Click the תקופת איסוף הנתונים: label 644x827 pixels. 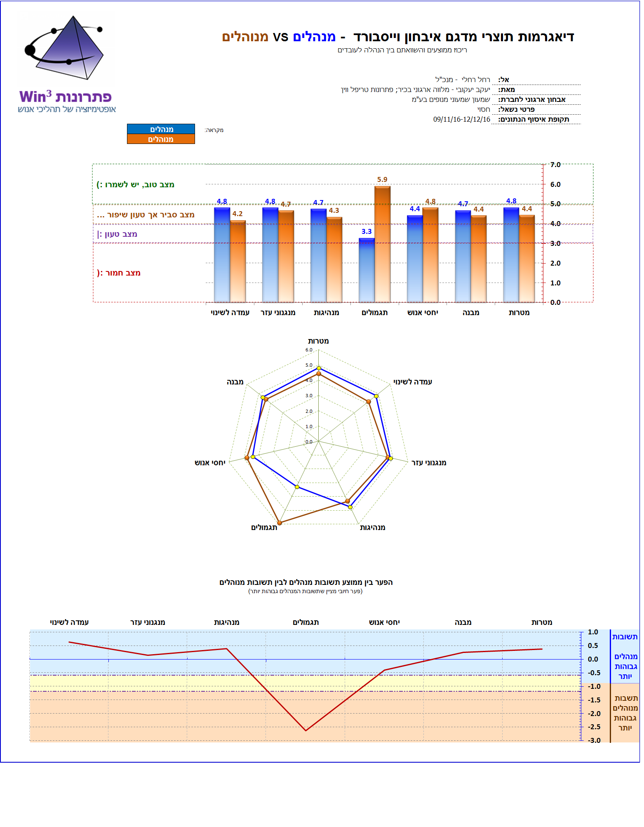coord(534,119)
